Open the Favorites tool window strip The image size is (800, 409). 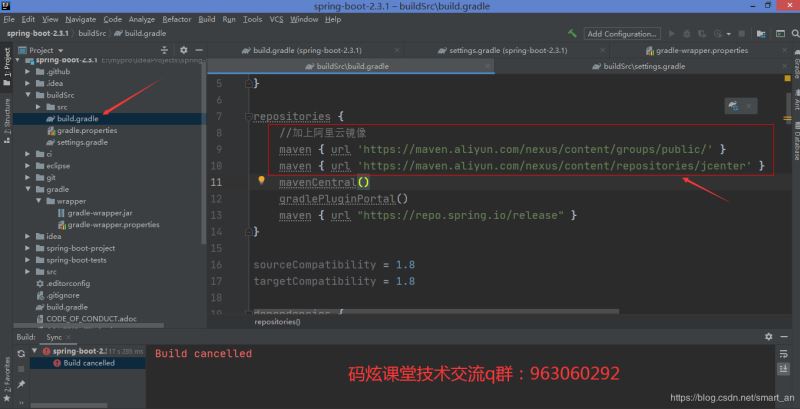pos(7,380)
